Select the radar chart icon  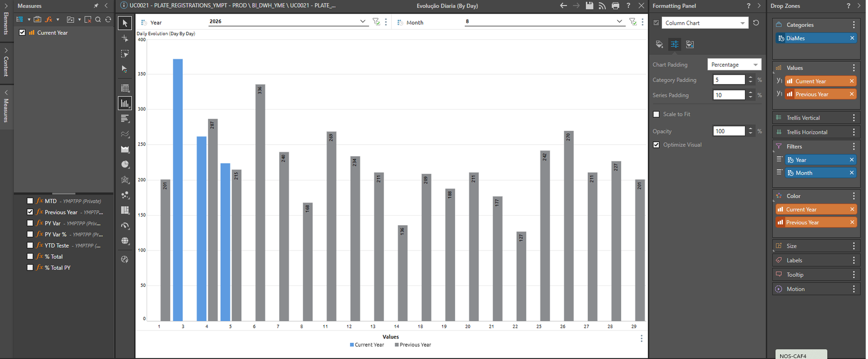tap(125, 180)
